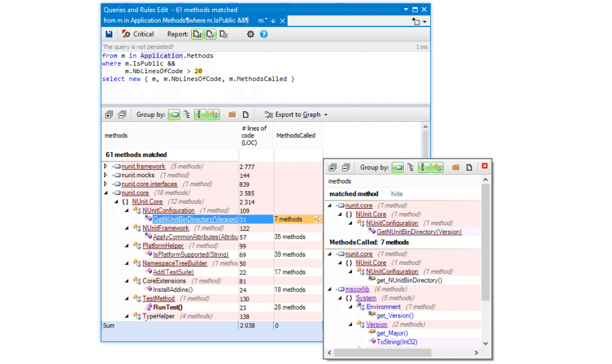Click the third Report icon with grid

point(223,34)
